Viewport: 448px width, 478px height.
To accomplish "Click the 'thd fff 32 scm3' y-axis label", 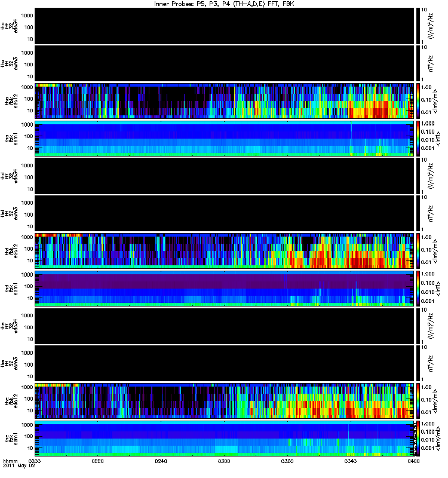I will pos(10,213).
